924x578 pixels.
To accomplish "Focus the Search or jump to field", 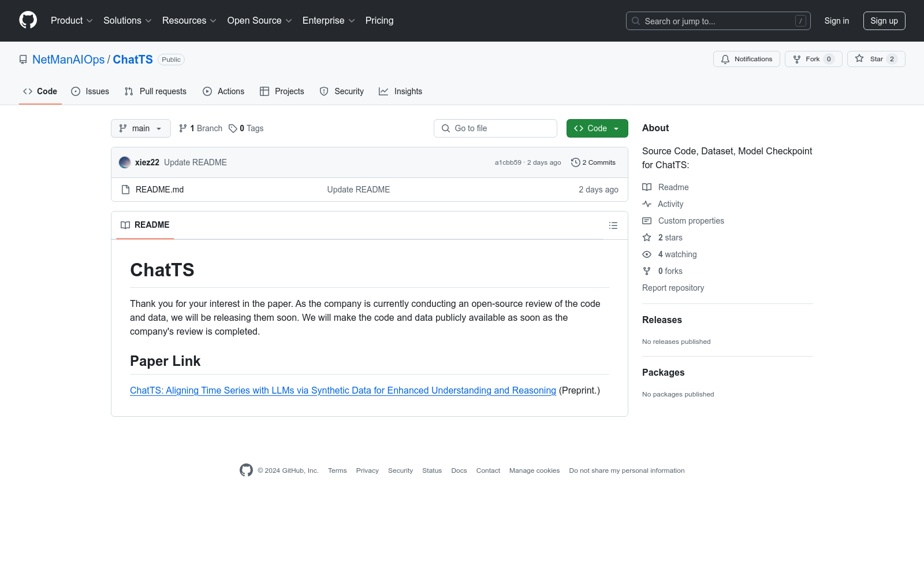I will tap(718, 21).
